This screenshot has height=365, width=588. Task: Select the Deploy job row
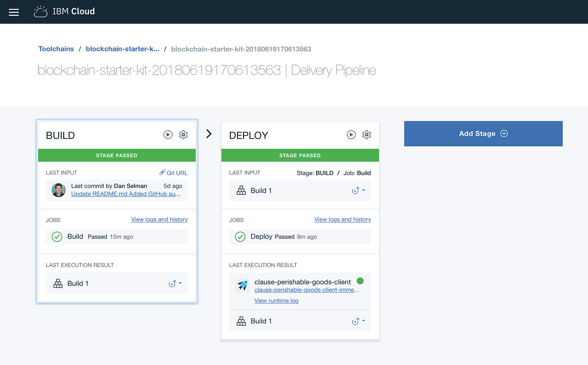pos(300,237)
